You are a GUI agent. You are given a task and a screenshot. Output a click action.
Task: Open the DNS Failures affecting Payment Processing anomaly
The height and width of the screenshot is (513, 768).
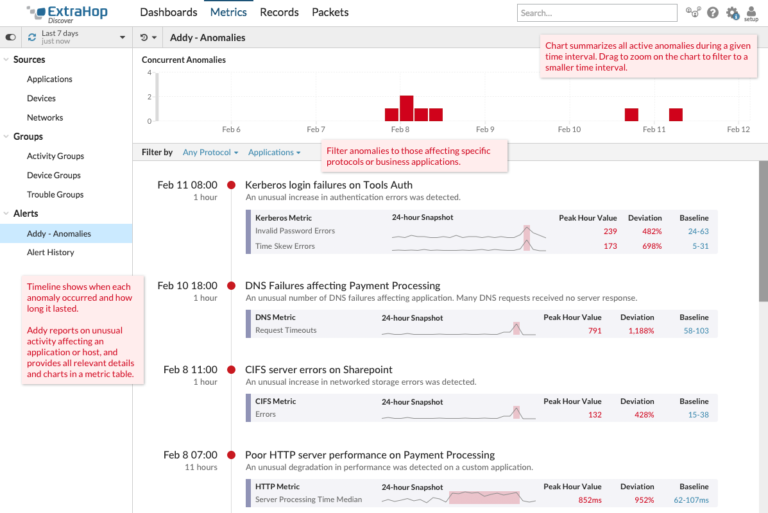pos(342,285)
